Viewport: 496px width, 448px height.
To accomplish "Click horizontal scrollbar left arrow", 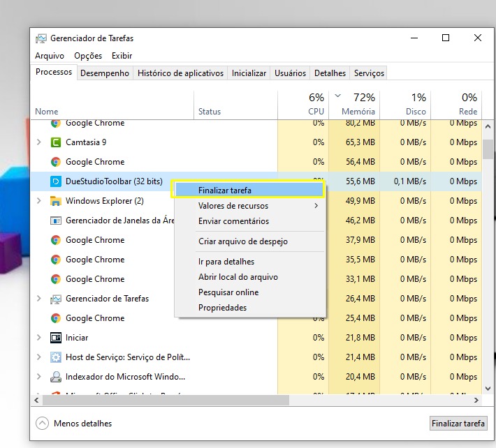I will pyautogui.click(x=37, y=400).
